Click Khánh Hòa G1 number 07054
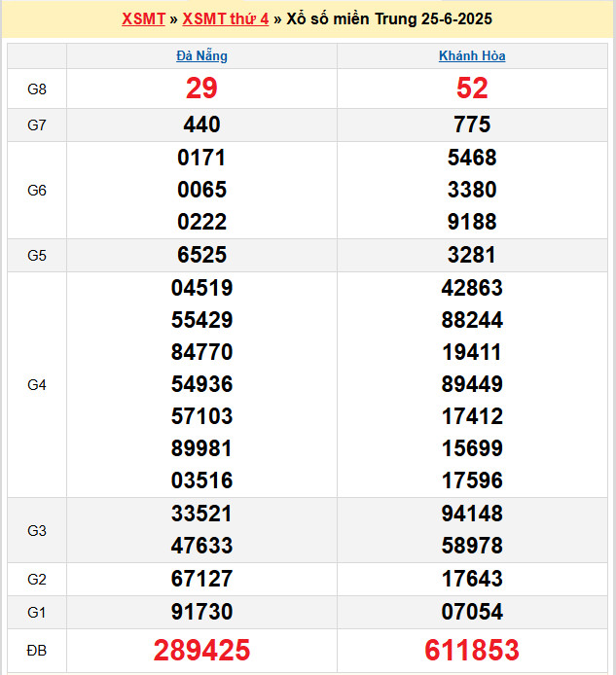616x675 pixels. (472, 612)
